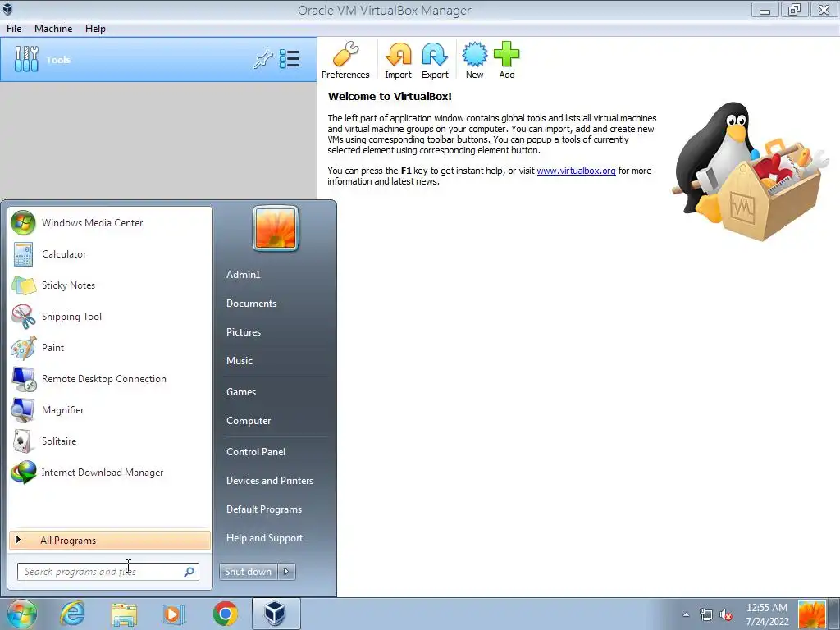840x630 pixels.
Task: Open Games from Start menu
Action: click(x=241, y=391)
